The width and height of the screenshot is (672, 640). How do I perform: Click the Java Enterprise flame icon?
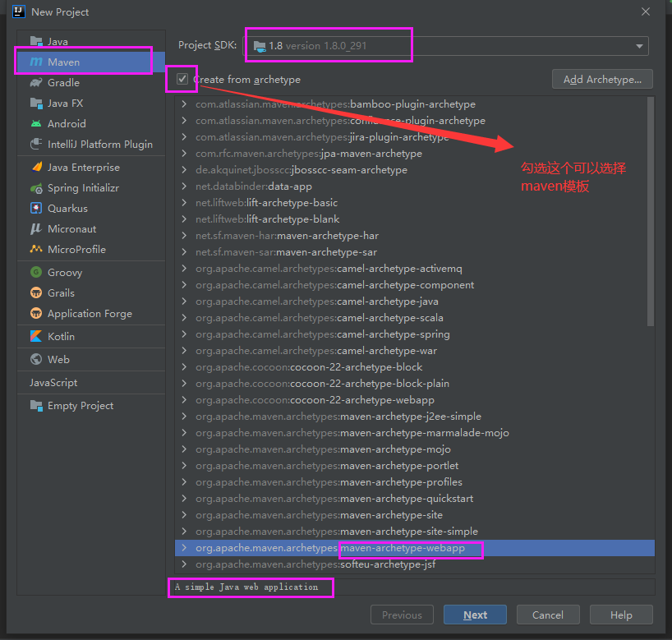click(x=36, y=167)
